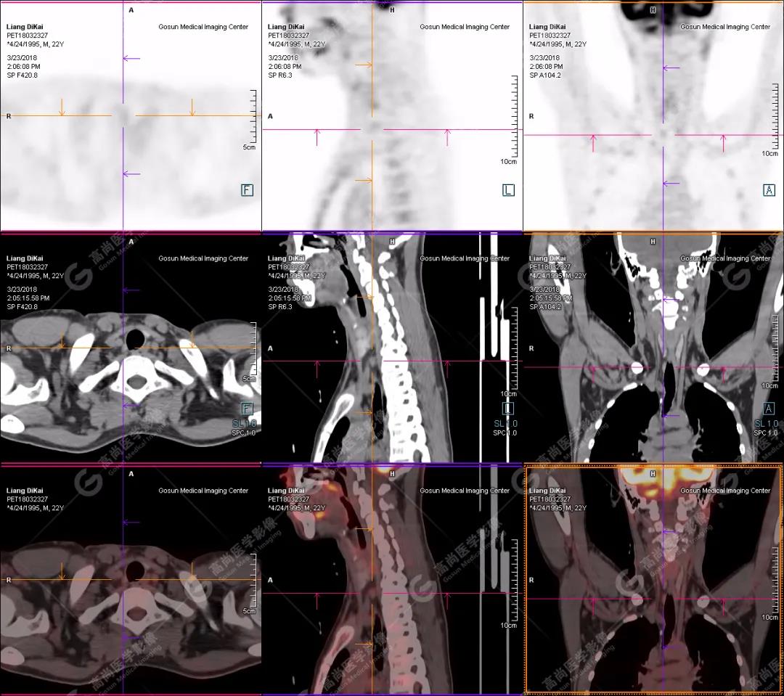
Task: Click the SL 1.0 label in axial CT view
Action: (x=248, y=423)
